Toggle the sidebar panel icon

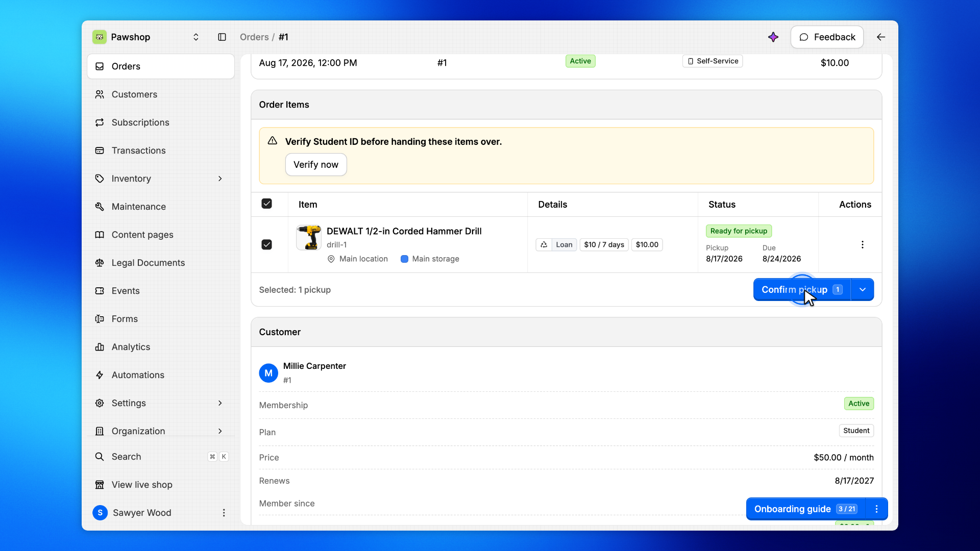coord(222,37)
